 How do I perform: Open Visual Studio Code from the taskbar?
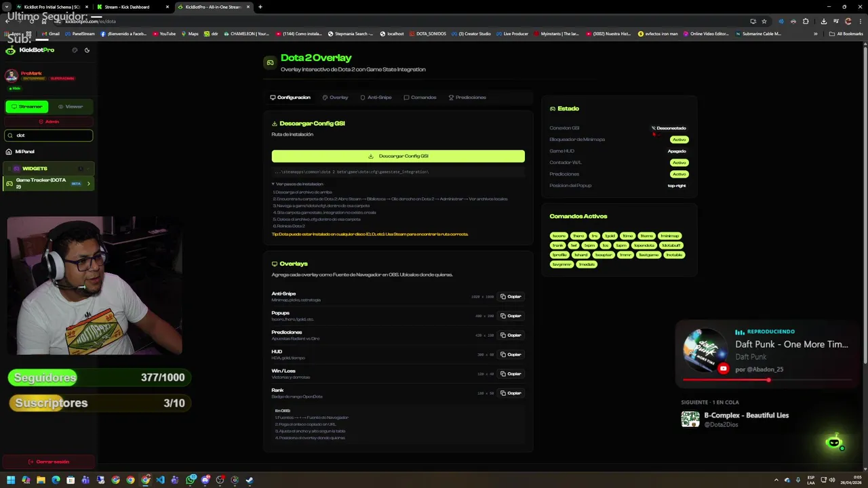[160, 480]
